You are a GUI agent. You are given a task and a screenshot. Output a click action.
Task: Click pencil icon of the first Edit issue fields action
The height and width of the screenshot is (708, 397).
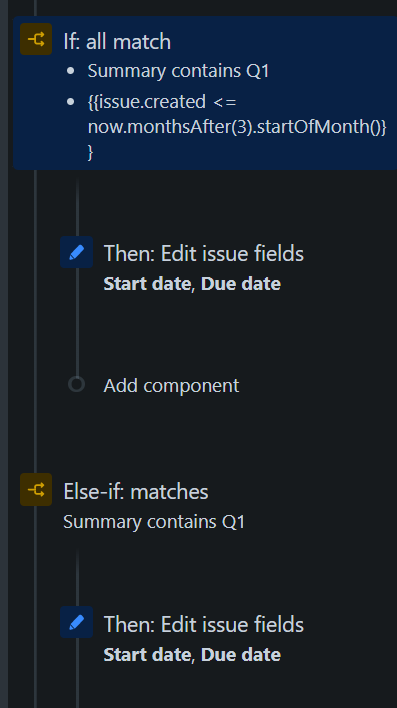point(76,252)
